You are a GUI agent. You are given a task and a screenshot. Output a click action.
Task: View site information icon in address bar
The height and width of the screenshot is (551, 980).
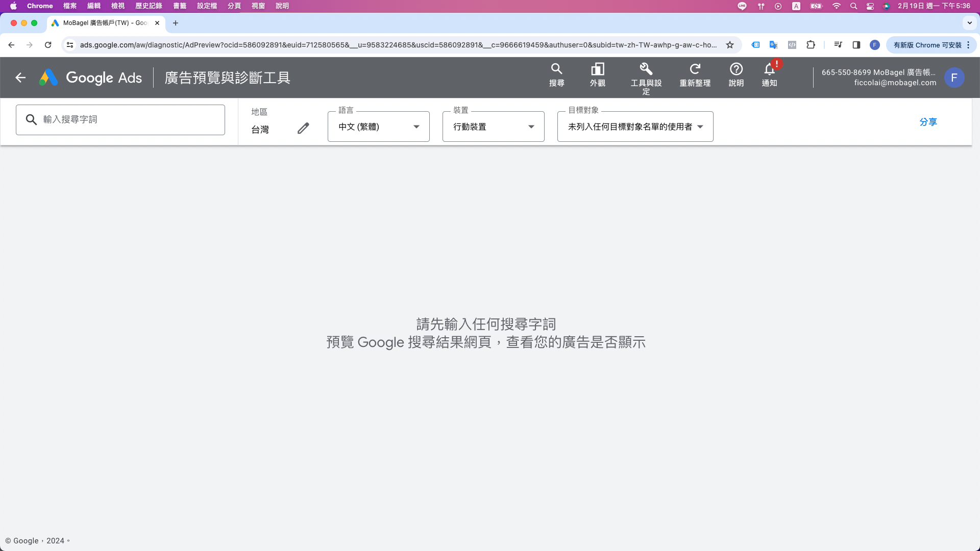tap(70, 45)
